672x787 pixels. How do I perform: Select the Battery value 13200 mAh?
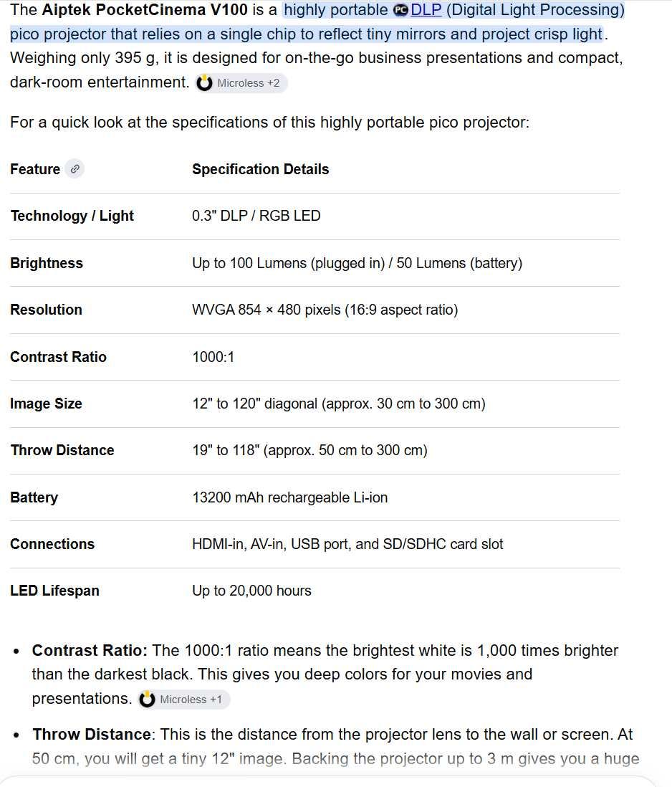(290, 497)
